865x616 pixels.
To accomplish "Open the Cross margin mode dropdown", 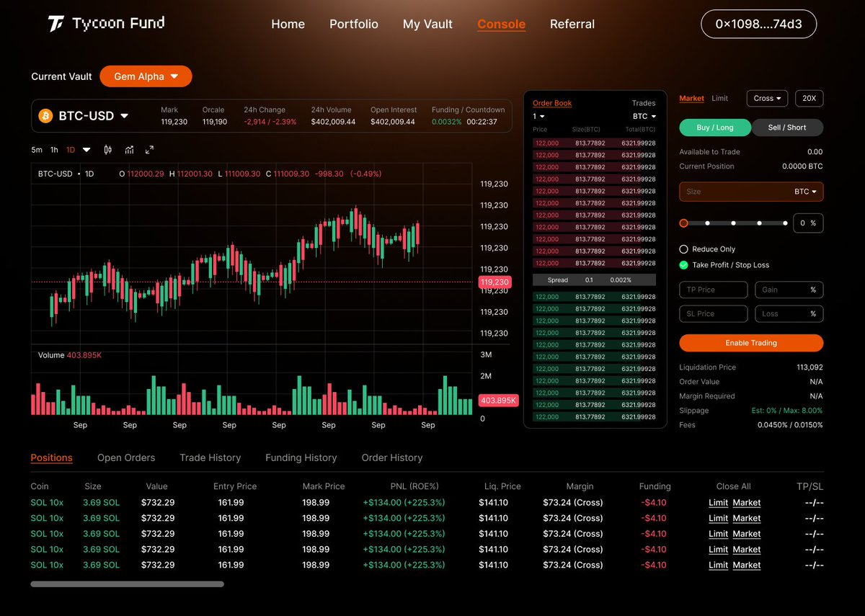I will [768, 99].
